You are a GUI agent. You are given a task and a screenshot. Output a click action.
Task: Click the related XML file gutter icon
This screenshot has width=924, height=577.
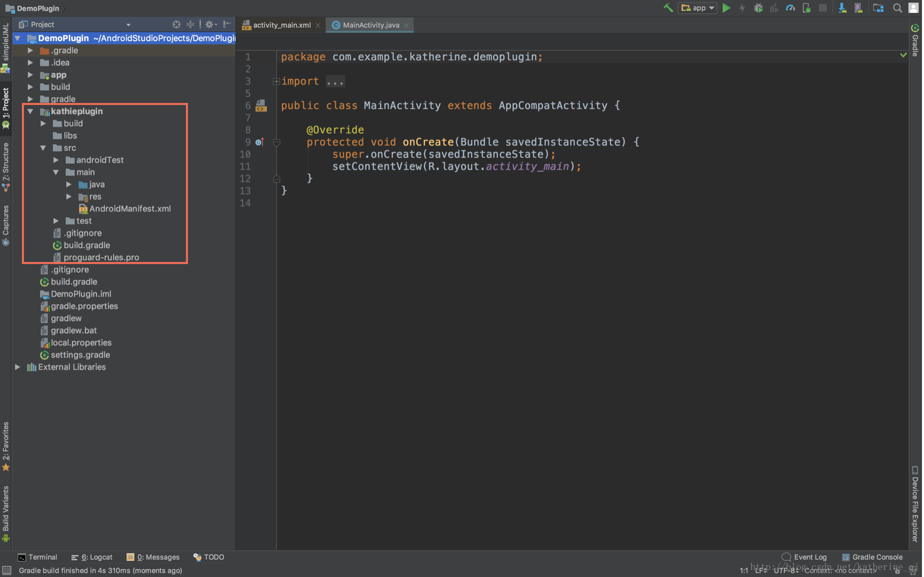click(261, 106)
